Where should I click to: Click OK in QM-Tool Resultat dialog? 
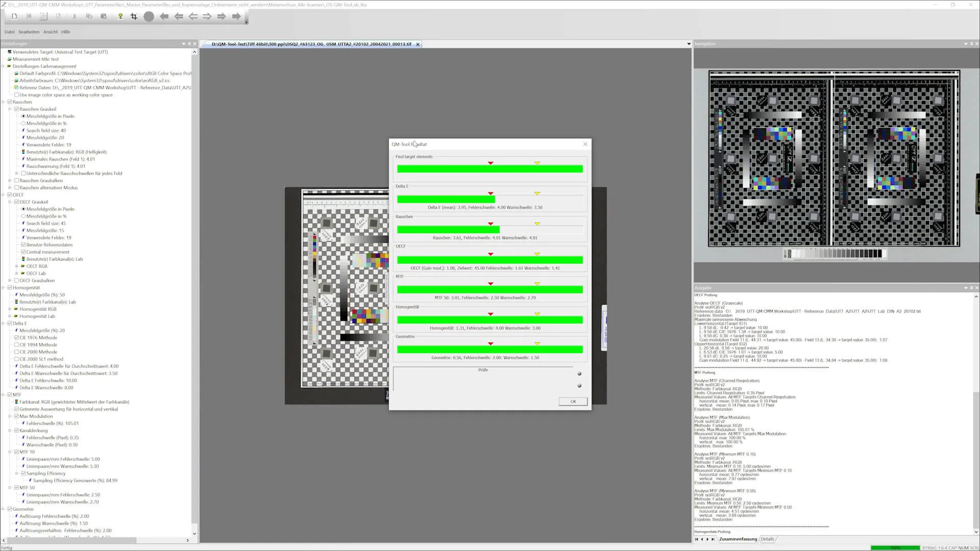coord(573,402)
